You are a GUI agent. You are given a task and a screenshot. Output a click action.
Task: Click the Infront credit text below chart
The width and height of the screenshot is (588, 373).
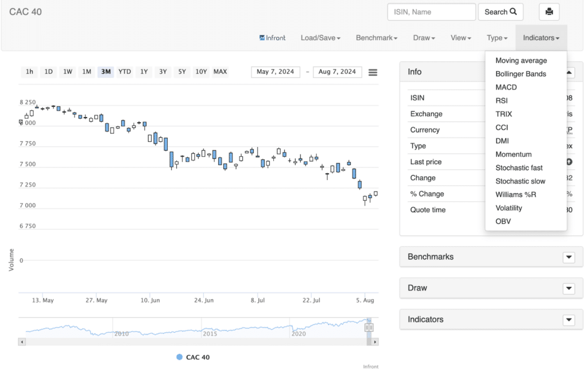coord(370,367)
